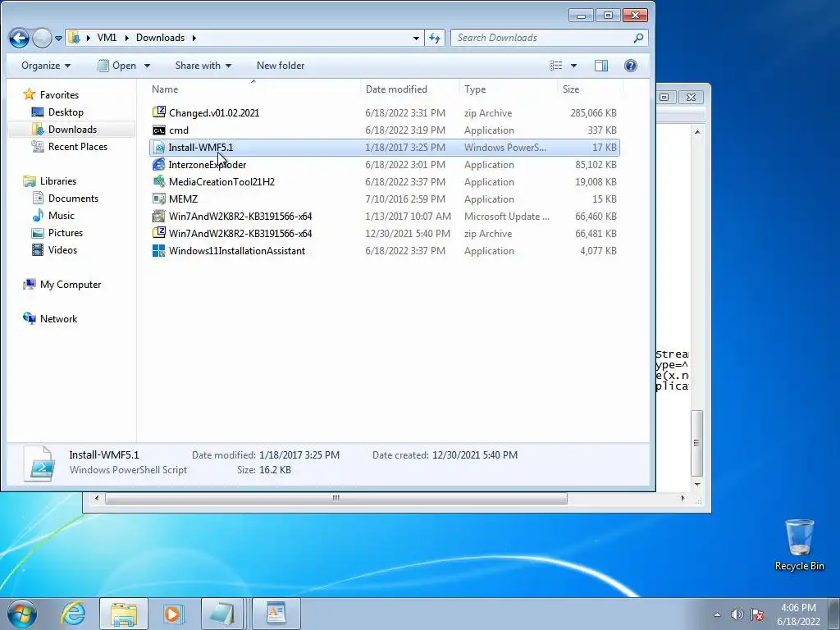Click the PowerShell script thumbnail in details pane
Screen dimensions: 840x630
[40, 463]
